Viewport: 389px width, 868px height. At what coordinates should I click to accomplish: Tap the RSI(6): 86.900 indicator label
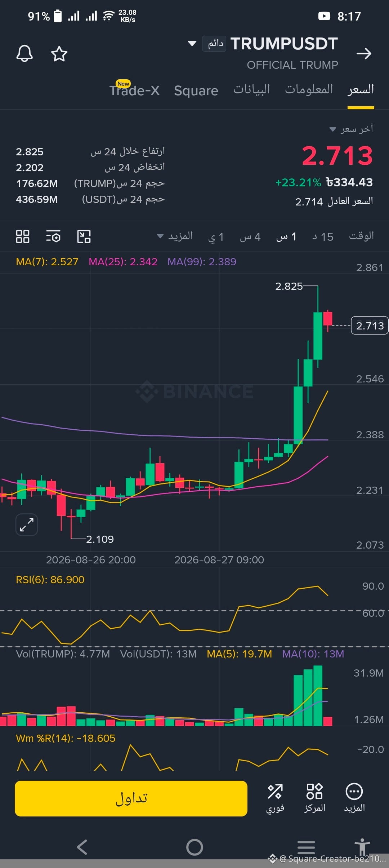(50, 580)
